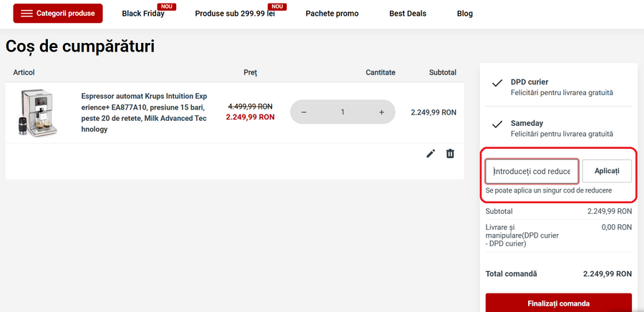Image resolution: width=644 pixels, height=312 pixels.
Task: Delete the Krups espressor with trash icon
Action: [450, 153]
